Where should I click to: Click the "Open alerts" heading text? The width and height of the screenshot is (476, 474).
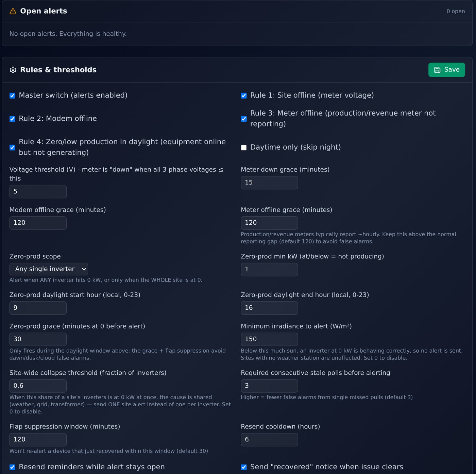(44, 11)
